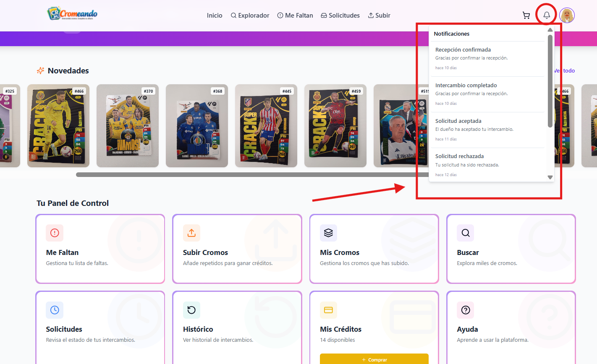
Task: Open Solicitudes in the top navigation
Action: pyautogui.click(x=340, y=16)
